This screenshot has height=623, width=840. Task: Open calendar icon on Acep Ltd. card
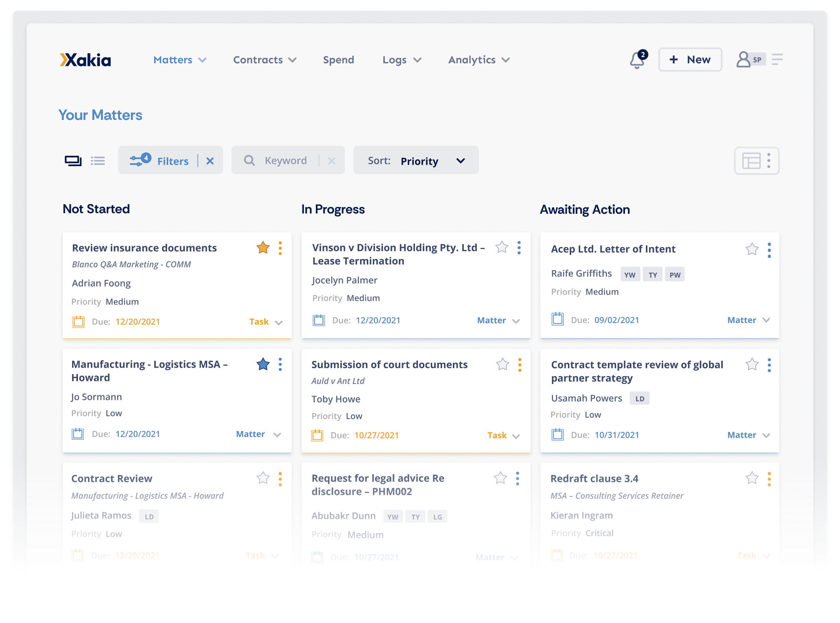pyautogui.click(x=557, y=319)
